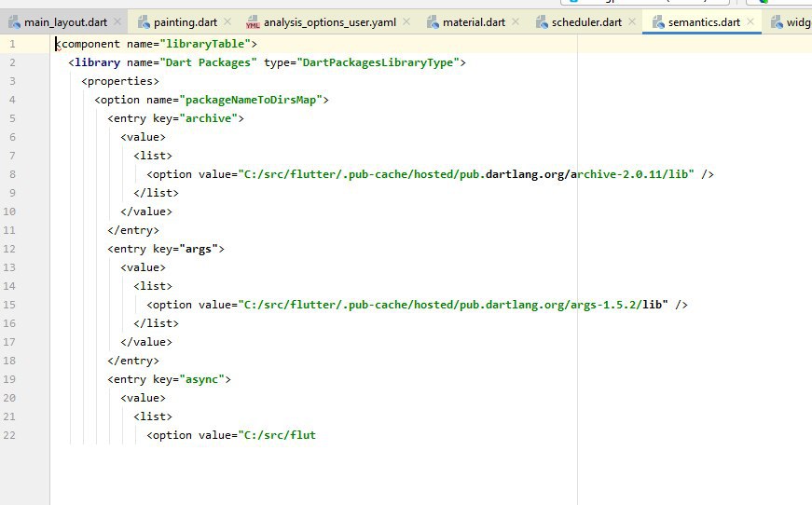The width and height of the screenshot is (812, 505).
Task: Click the </entry> tag on line 11
Action: 133,230
